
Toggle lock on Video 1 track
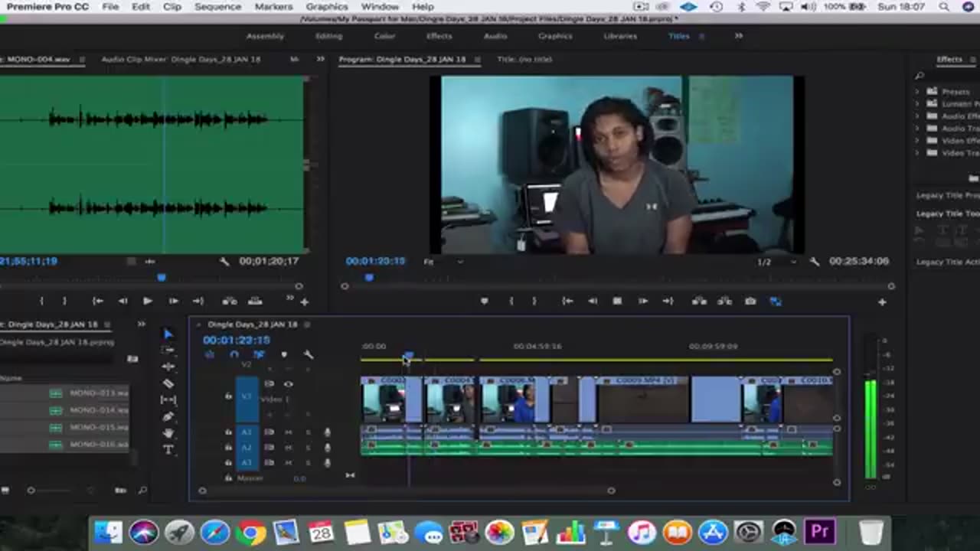[228, 396]
